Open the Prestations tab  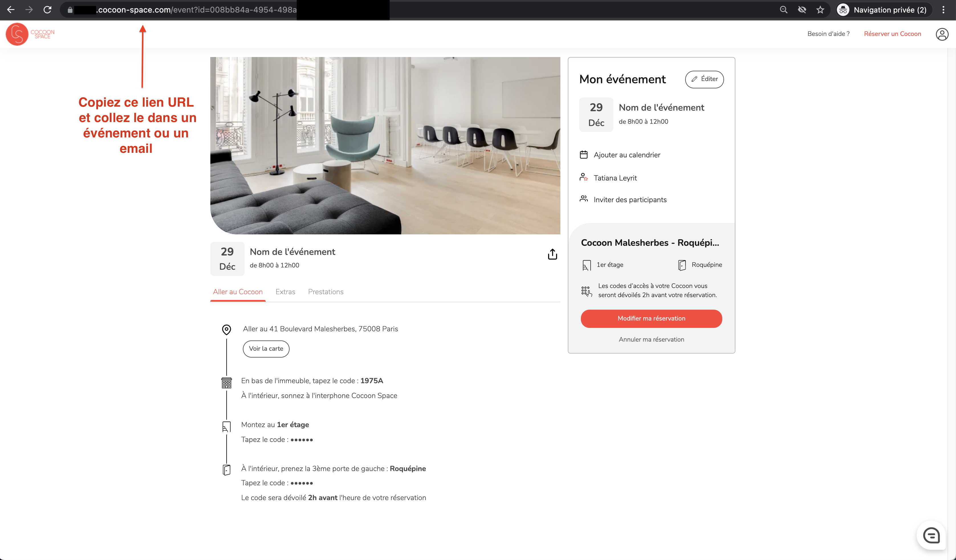click(x=326, y=292)
